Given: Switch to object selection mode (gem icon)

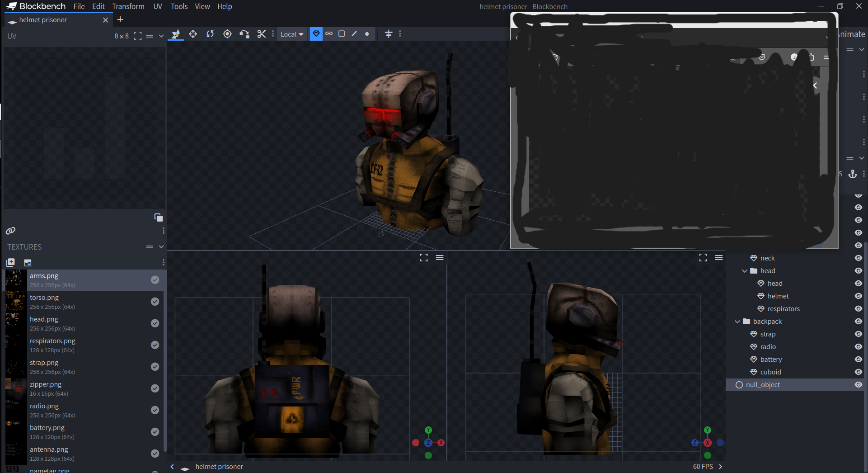Looking at the screenshot, I should [x=316, y=33].
